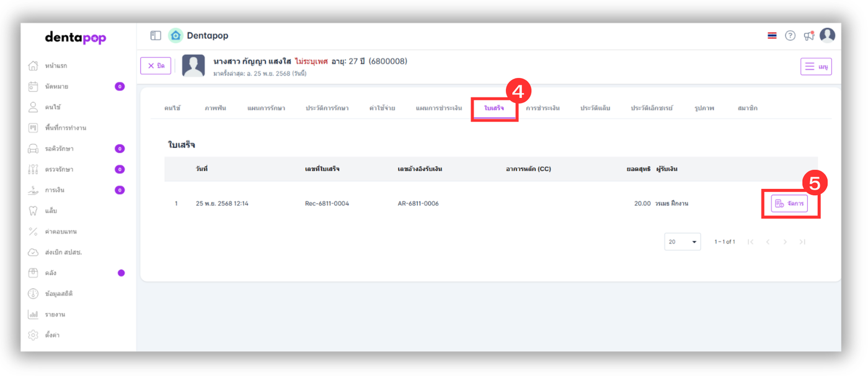Open the หน้าแรก home icon in sidebar

[x=33, y=66]
